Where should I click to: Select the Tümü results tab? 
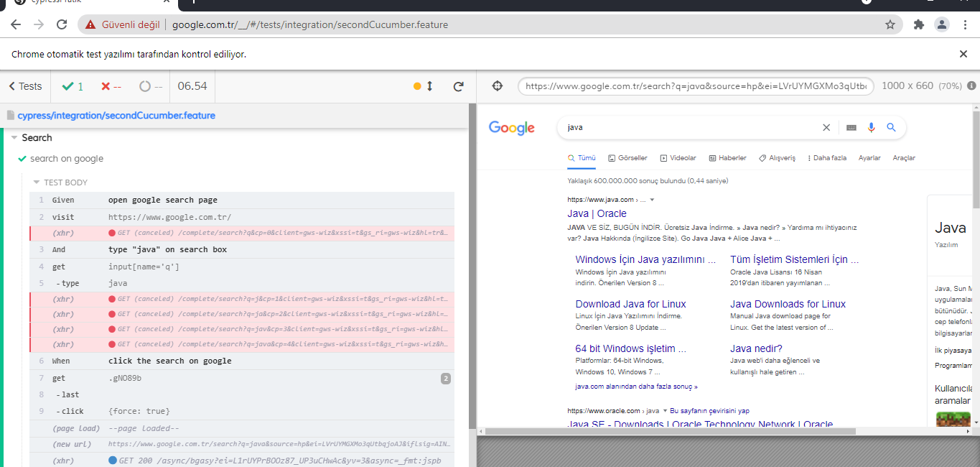[582, 158]
